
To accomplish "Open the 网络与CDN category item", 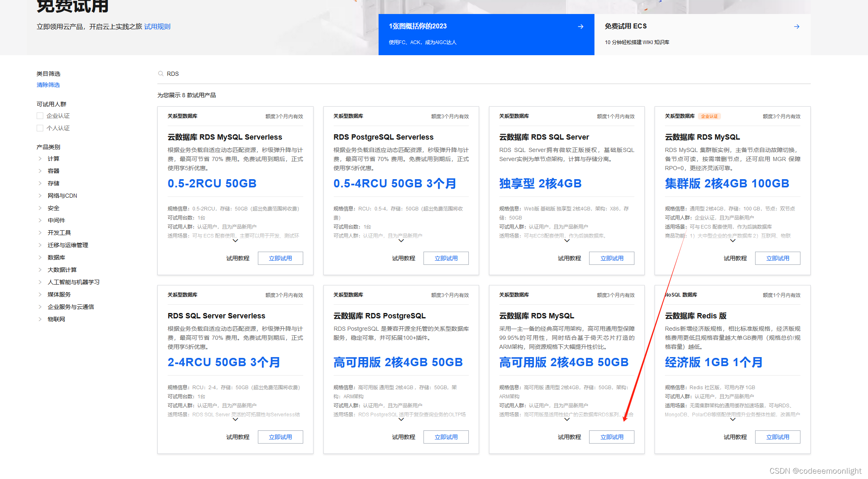I will 62,196.
